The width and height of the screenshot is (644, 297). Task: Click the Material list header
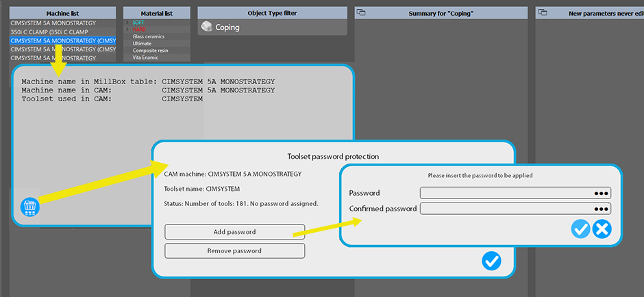coord(156,13)
